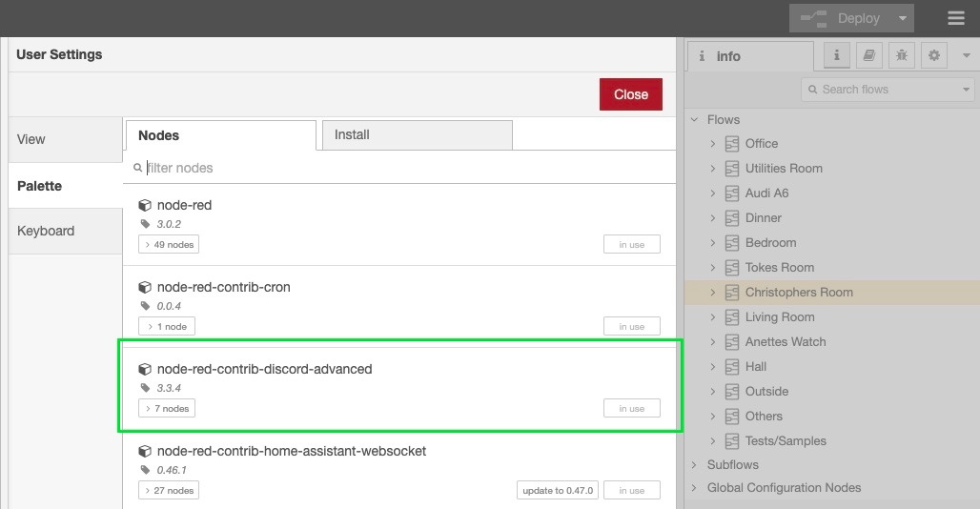Open the sidebar tabs dropdown arrow
The image size is (980, 509).
(x=967, y=56)
